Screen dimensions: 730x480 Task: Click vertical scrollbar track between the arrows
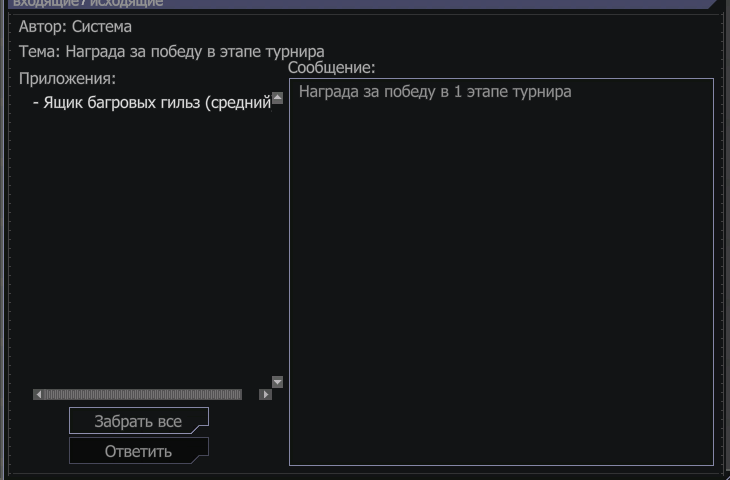[x=278, y=240]
